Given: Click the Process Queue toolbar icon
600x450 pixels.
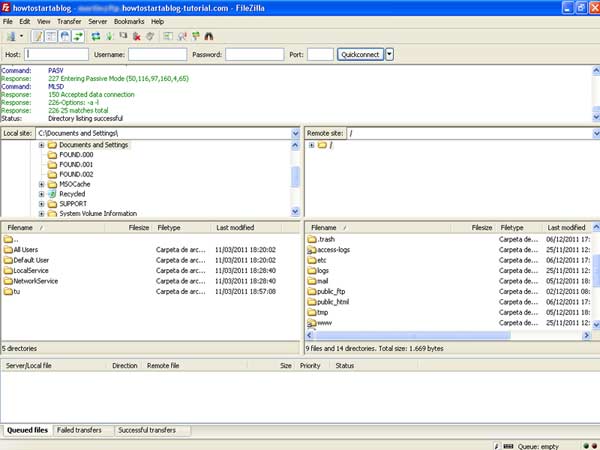Looking at the screenshot, I should (109, 36).
